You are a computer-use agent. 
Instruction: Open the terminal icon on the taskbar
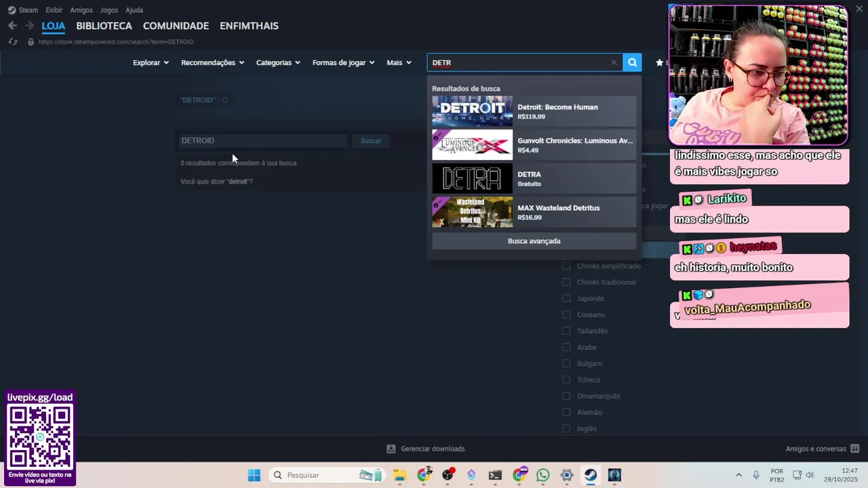tap(495, 475)
